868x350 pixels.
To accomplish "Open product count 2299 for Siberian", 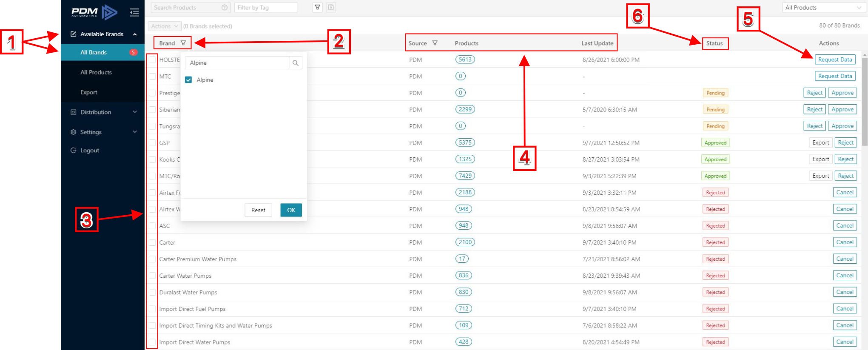I will [x=465, y=109].
